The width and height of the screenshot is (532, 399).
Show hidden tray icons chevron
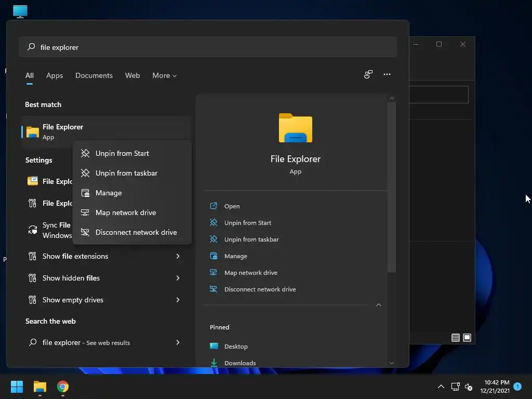tap(441, 387)
